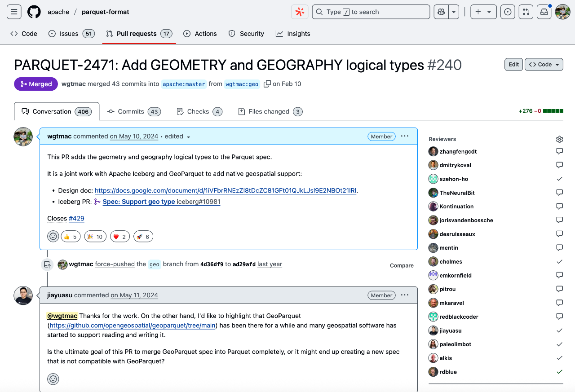Open the Google Docs design doc link
Viewport: 575px width, 392px height.
click(226, 190)
